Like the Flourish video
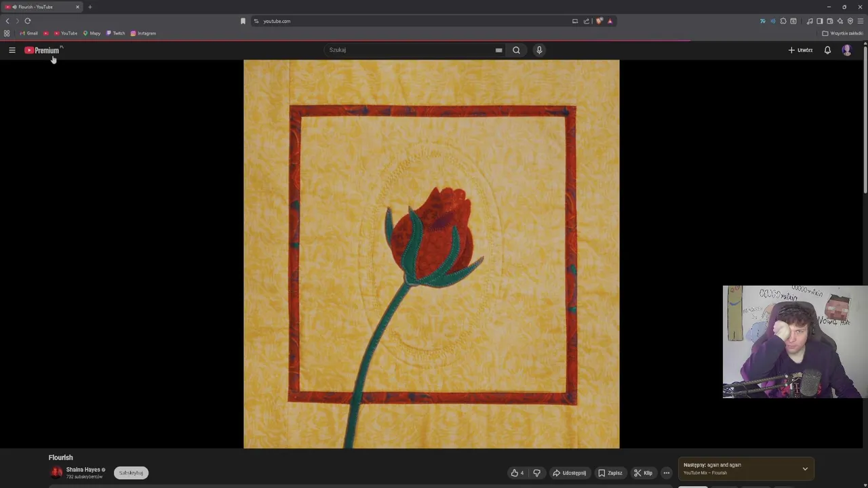The width and height of the screenshot is (868, 488). [517, 473]
